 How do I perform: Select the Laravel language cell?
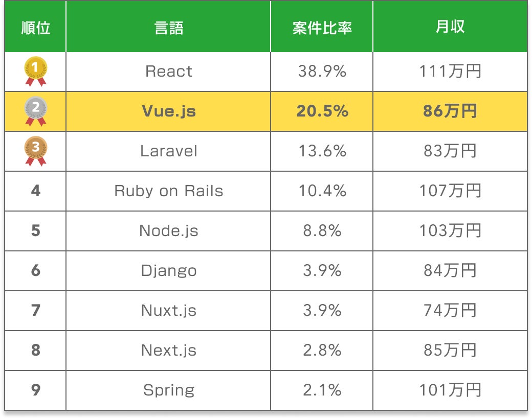[x=168, y=151]
